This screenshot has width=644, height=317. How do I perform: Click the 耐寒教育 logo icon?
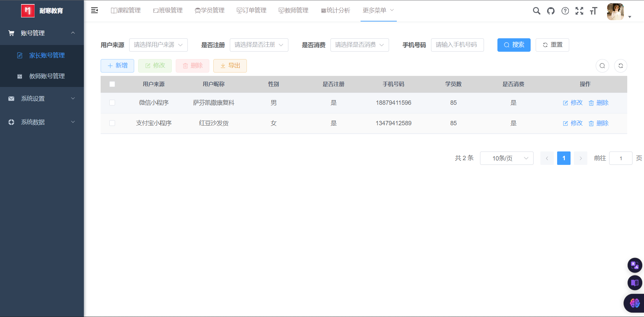[28, 11]
